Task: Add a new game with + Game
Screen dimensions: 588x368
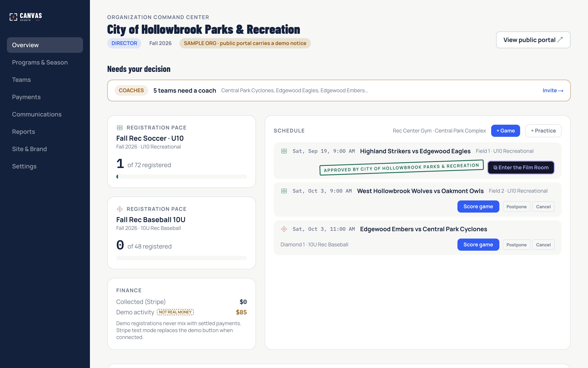Action: point(505,131)
